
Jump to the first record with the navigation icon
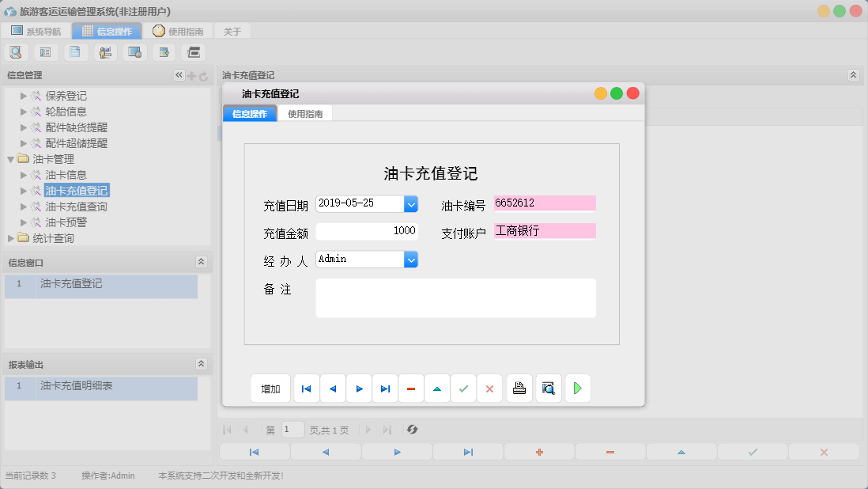[306, 388]
